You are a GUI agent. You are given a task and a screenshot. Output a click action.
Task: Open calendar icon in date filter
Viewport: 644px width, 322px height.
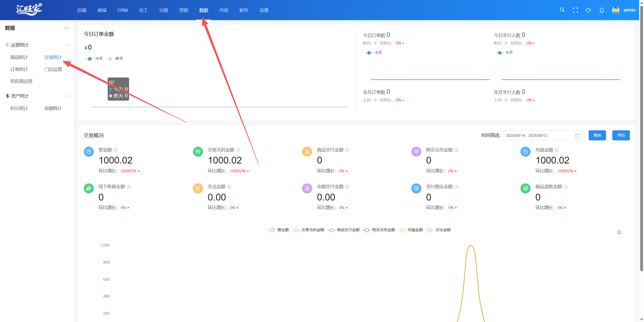(577, 136)
